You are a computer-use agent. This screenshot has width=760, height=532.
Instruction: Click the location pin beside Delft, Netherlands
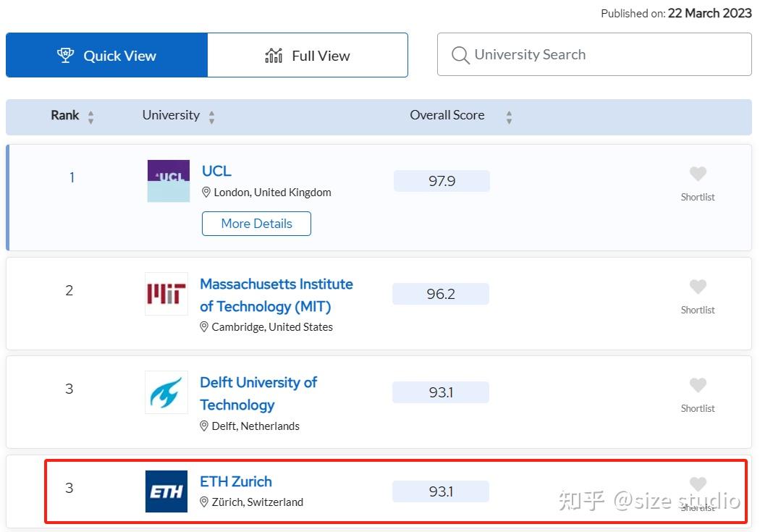204,426
